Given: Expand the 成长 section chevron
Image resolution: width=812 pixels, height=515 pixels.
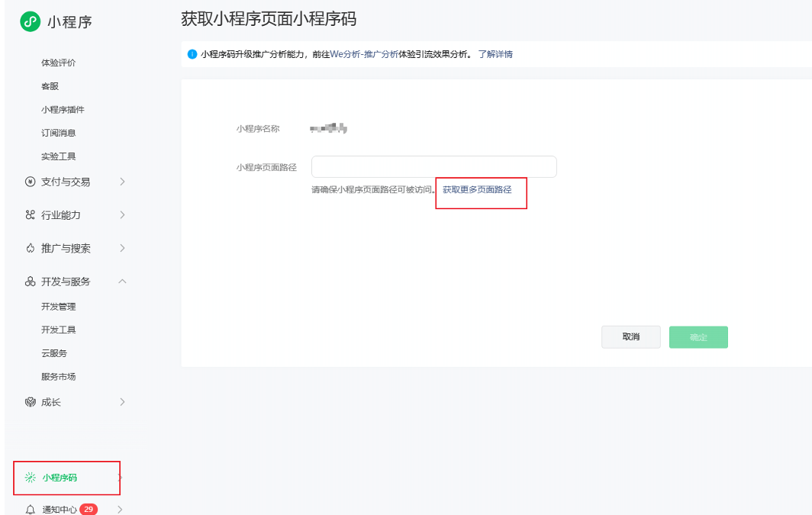Looking at the screenshot, I should click(122, 402).
